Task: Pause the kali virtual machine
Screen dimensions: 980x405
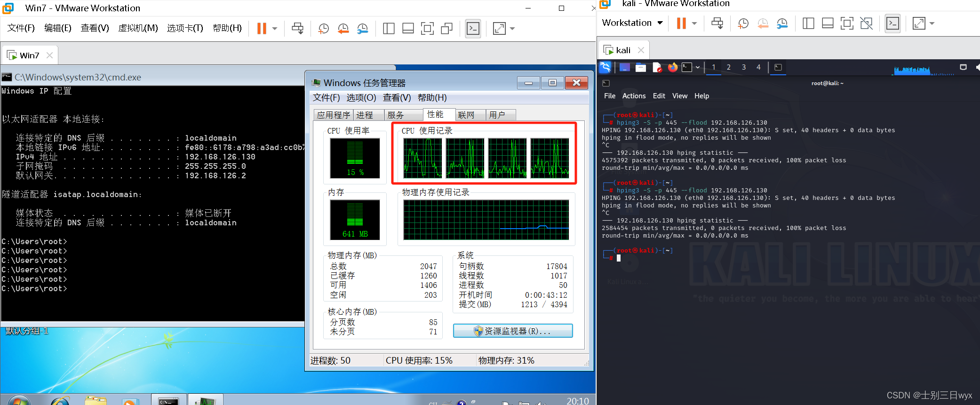Action: coord(681,23)
